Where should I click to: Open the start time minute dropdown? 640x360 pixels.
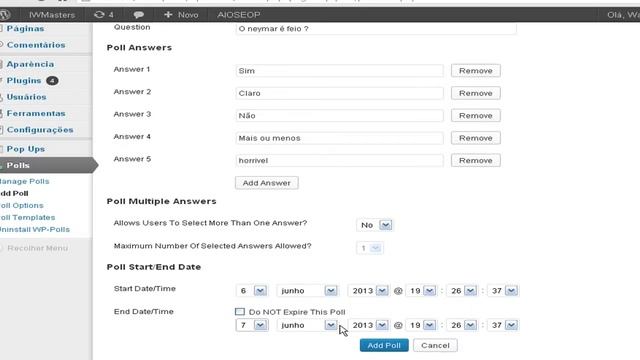(x=462, y=291)
